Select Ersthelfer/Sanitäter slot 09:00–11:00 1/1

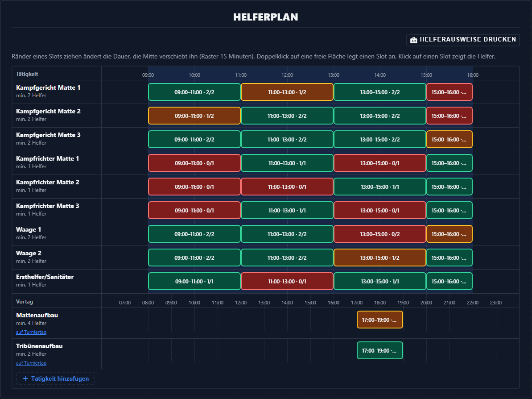pos(194,281)
